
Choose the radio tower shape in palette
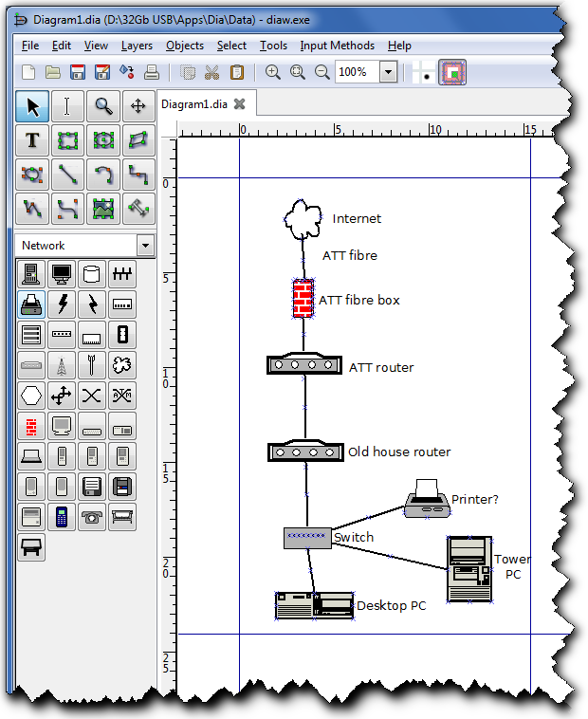point(62,364)
